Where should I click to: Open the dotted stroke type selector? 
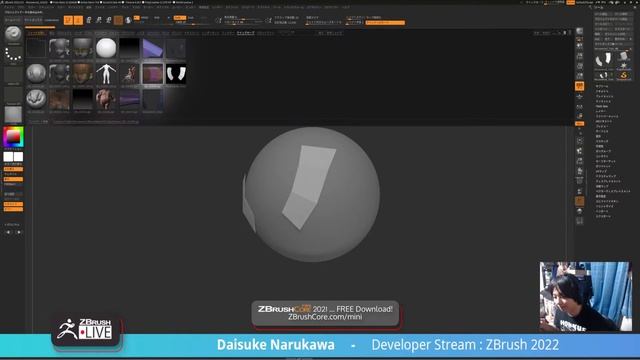13,55
